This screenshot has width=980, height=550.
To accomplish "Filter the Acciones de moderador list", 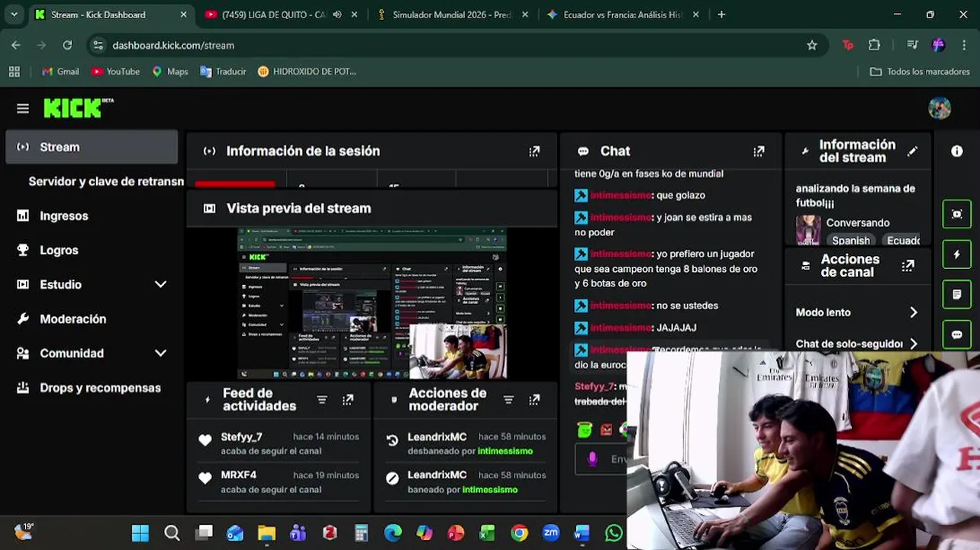I will (508, 400).
